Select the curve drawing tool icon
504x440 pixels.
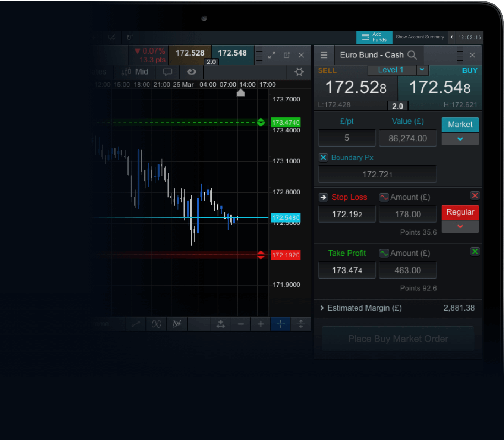156,324
